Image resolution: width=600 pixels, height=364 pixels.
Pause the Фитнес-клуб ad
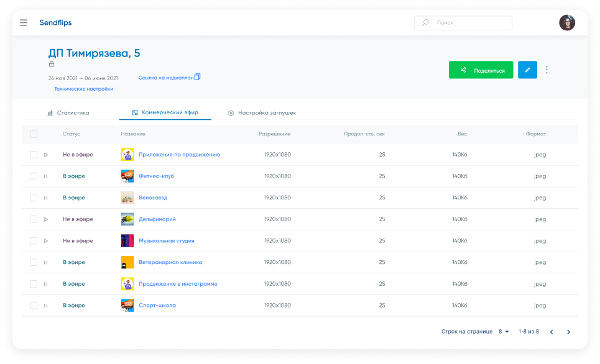[x=46, y=176]
